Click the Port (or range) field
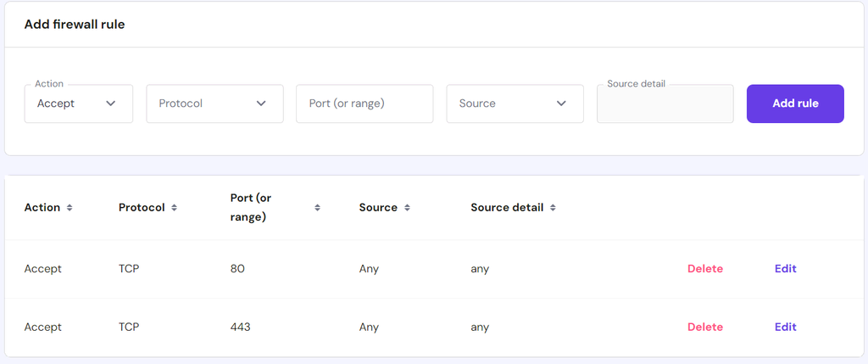This screenshot has width=868, height=364. point(364,104)
